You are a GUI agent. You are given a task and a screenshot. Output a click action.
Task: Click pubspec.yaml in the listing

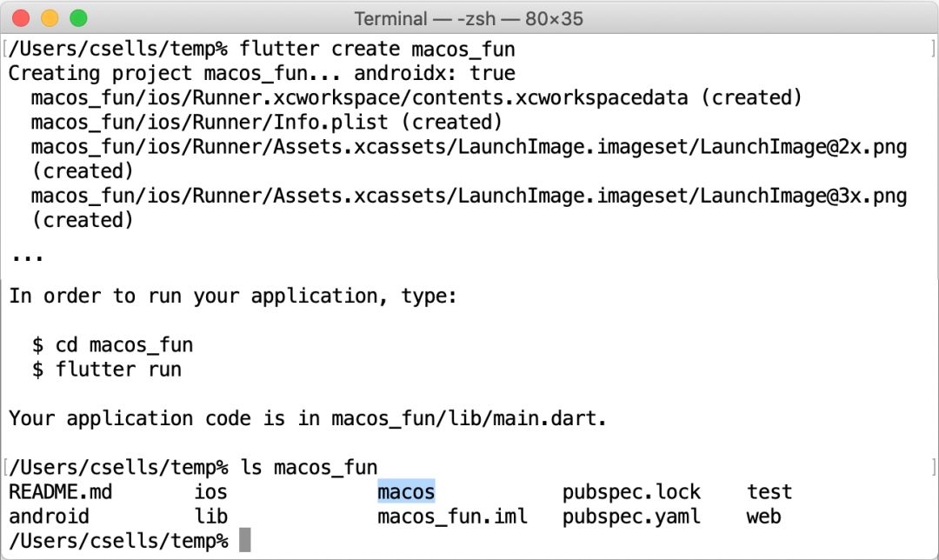pos(631,517)
